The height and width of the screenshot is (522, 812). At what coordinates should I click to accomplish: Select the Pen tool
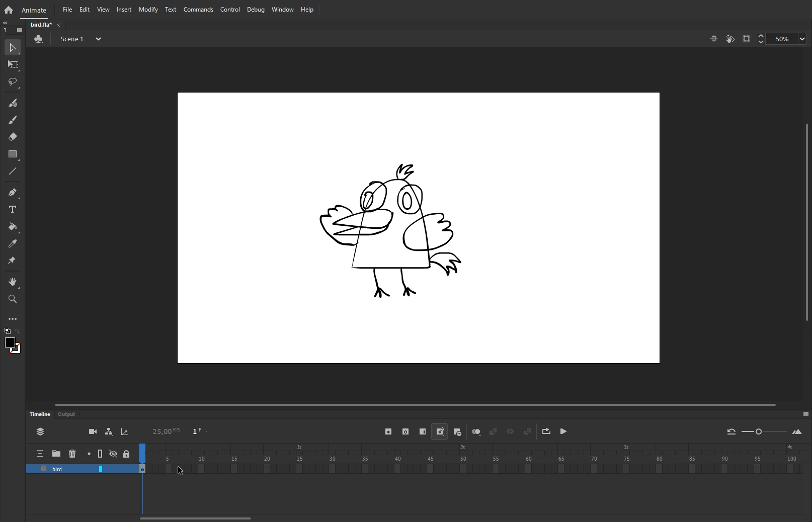pyautogui.click(x=13, y=193)
